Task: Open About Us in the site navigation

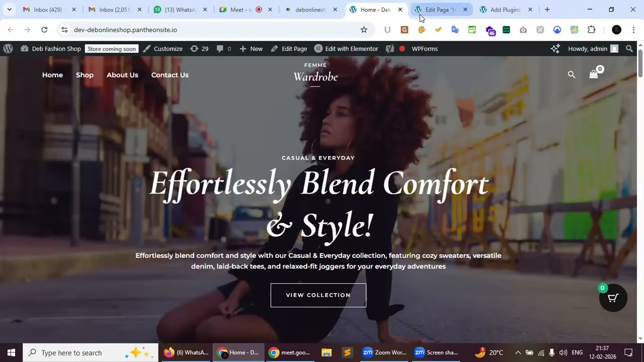Action: click(122, 75)
